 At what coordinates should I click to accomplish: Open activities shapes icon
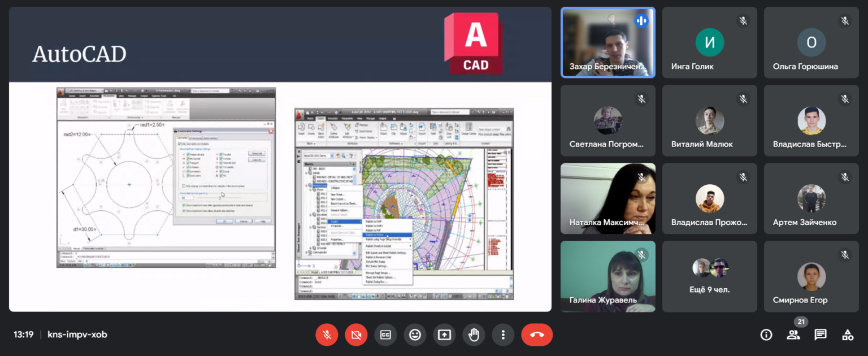848,335
